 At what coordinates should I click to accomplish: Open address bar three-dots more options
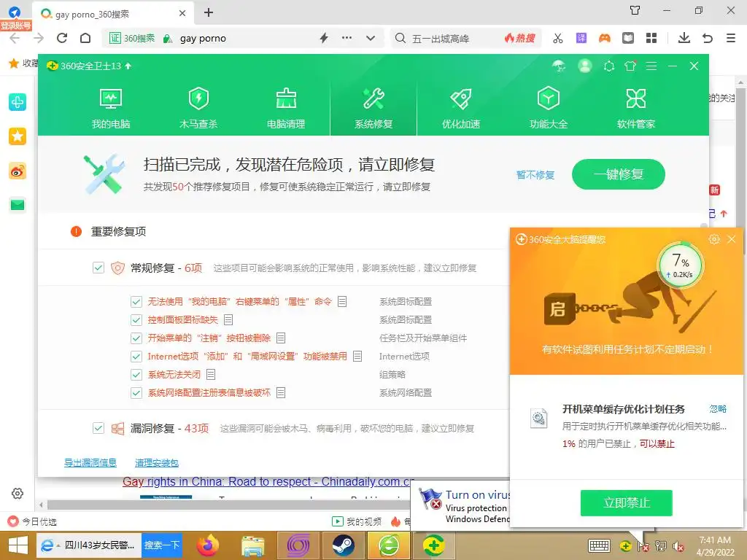(347, 38)
